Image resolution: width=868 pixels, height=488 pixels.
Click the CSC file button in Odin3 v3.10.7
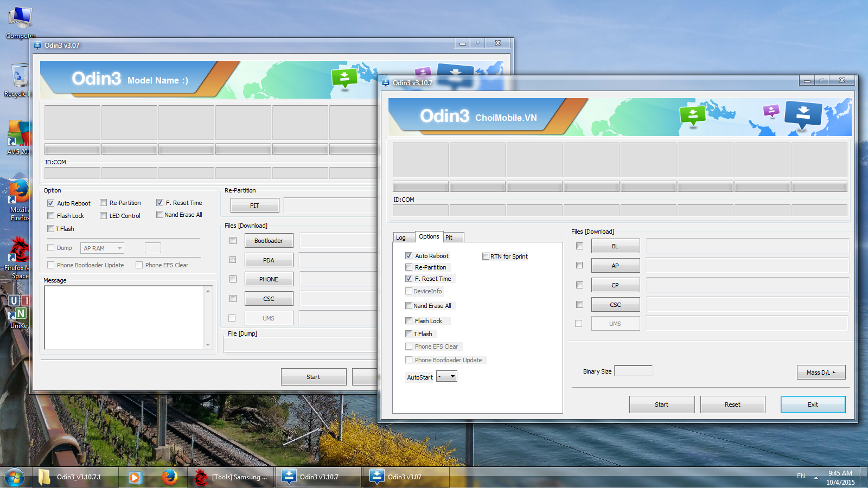click(616, 305)
